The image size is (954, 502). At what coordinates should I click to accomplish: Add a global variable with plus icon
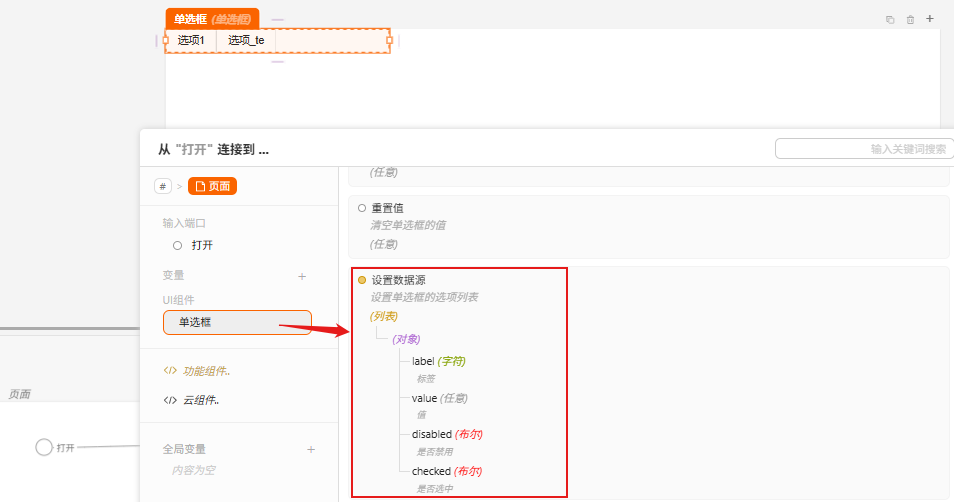point(311,450)
